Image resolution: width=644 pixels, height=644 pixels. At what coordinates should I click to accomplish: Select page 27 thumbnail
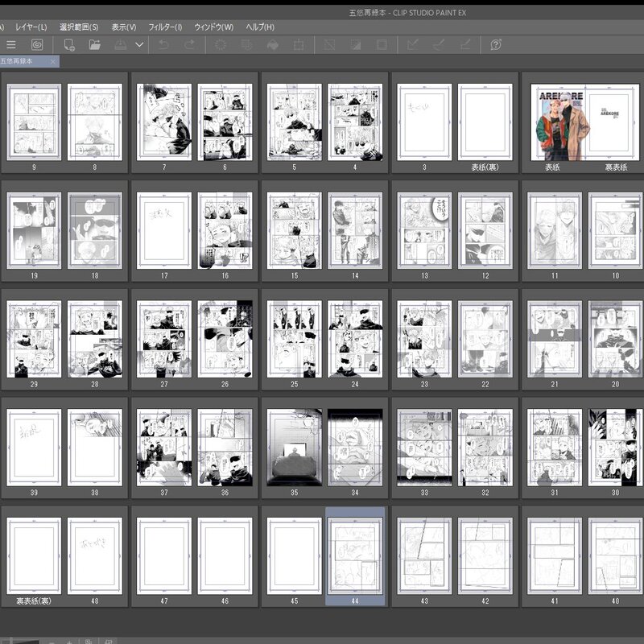[164, 339]
